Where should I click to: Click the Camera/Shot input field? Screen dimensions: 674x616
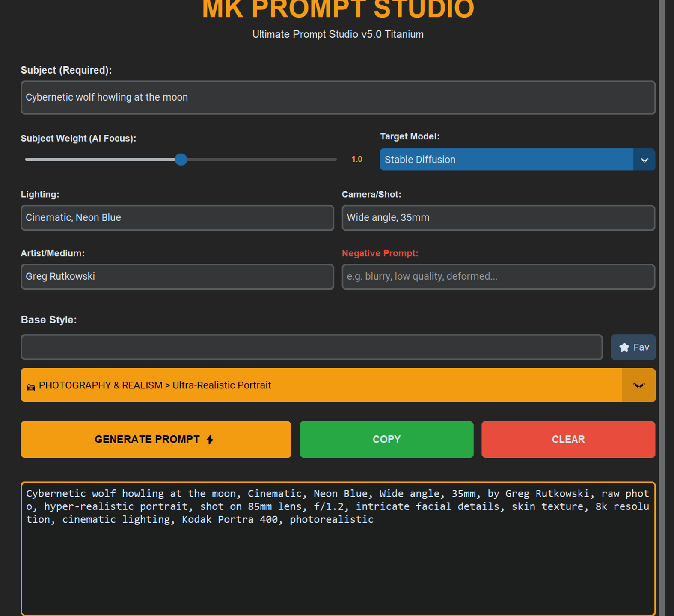(498, 218)
